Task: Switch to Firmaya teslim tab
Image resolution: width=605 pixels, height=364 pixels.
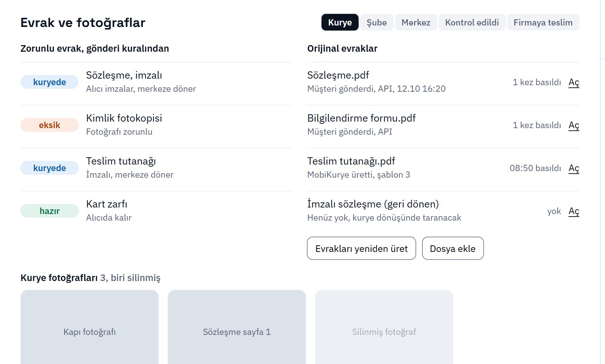Action: (x=543, y=23)
